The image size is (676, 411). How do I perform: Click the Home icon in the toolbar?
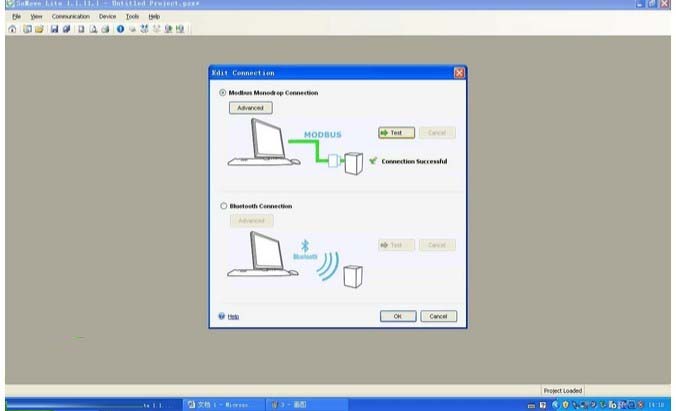(13, 29)
